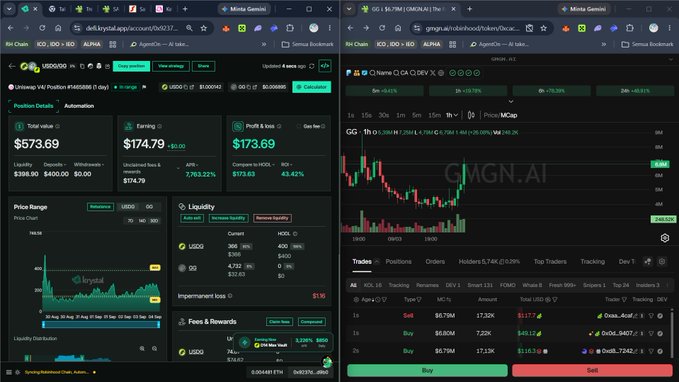Open Top Traders tab in GMGN
Image resolution: width=679 pixels, height=382 pixels.
pyautogui.click(x=550, y=262)
